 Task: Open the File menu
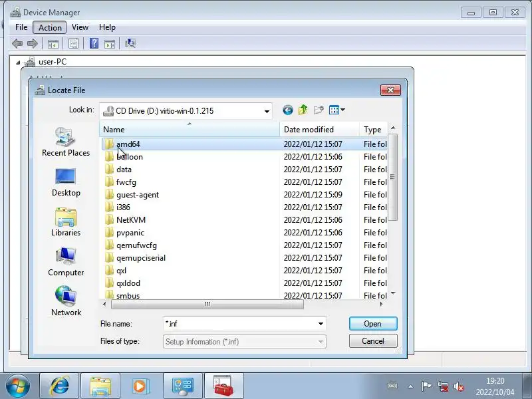coord(21,27)
